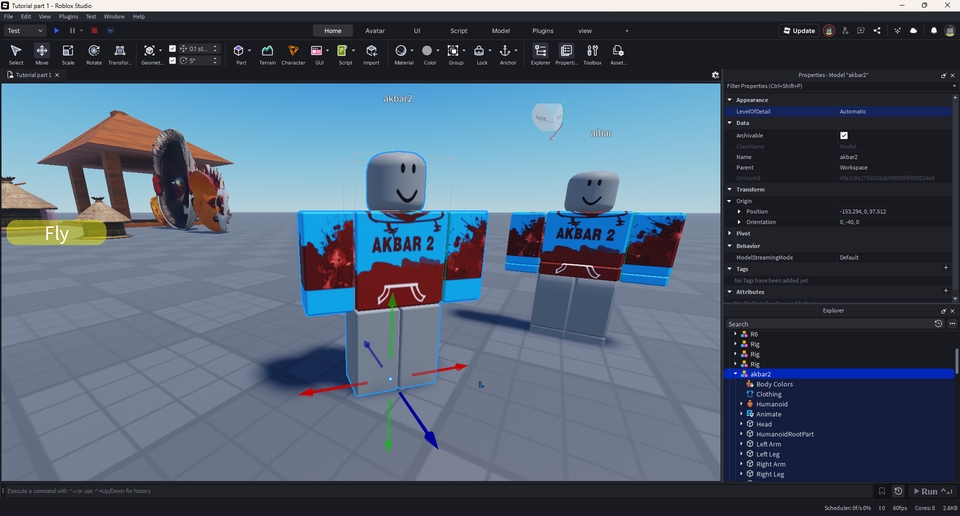This screenshot has height=516, width=960.
Task: Start the playtest with Play button
Action: click(x=56, y=31)
